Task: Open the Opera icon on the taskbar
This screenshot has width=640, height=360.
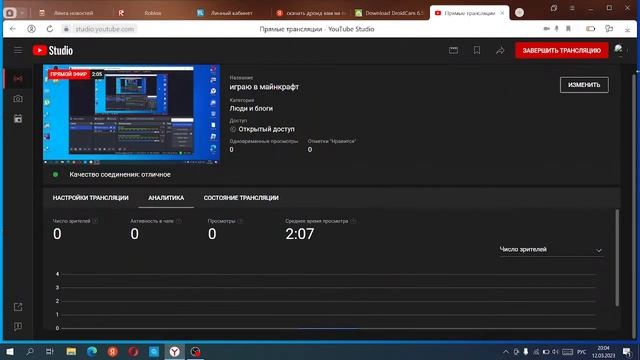Action: pyautogui.click(x=133, y=351)
